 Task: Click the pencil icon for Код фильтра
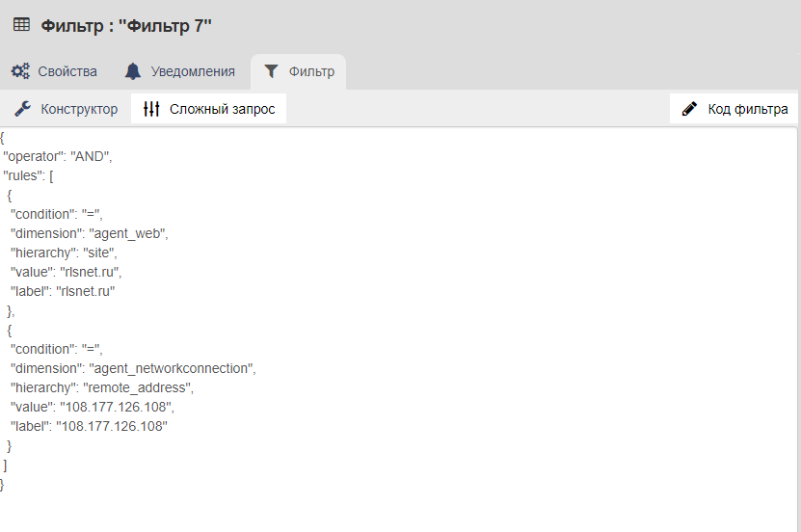(689, 109)
